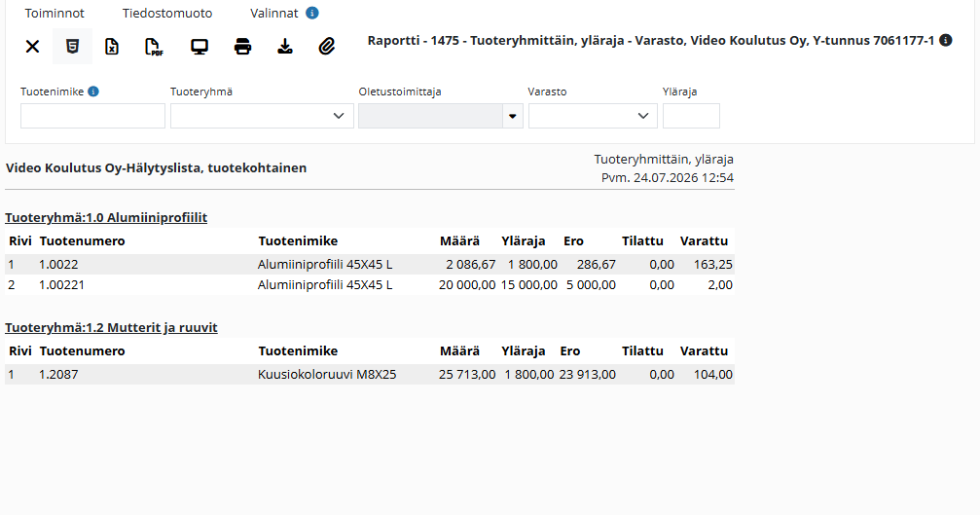Open the Oletustoimittaja dropdown arrow
Image resolution: width=980 pixels, height=515 pixels.
point(513,116)
